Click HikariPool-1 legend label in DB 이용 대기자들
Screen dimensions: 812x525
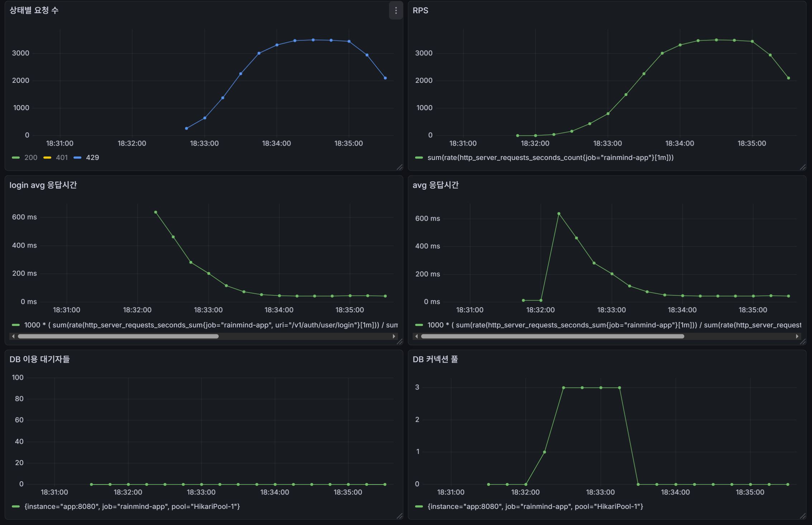[132, 506]
